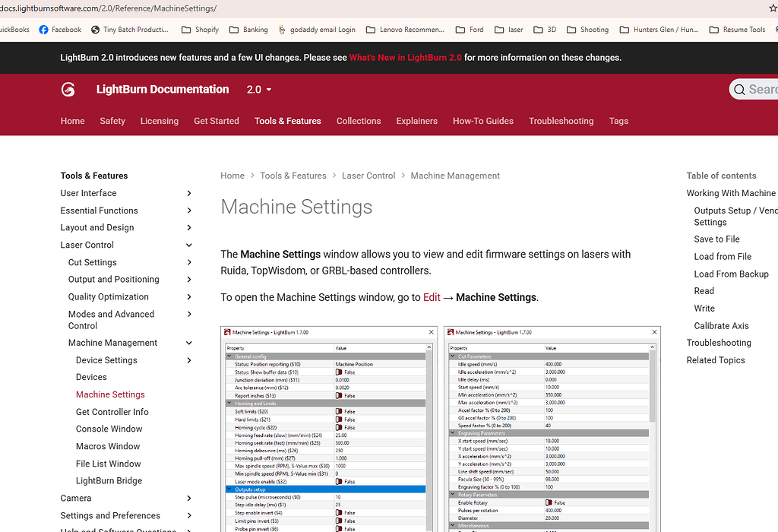778x532 pixels.
Task: Open the Explainers nav tab
Action: (417, 121)
